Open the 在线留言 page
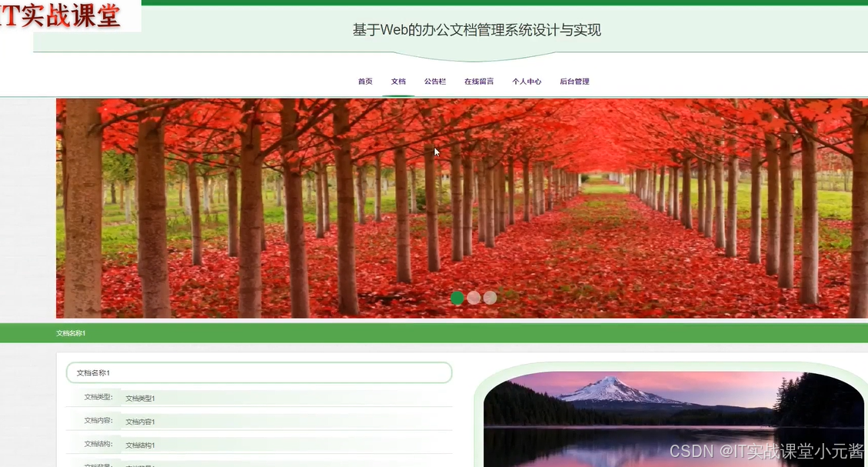This screenshot has width=868, height=467. [479, 81]
